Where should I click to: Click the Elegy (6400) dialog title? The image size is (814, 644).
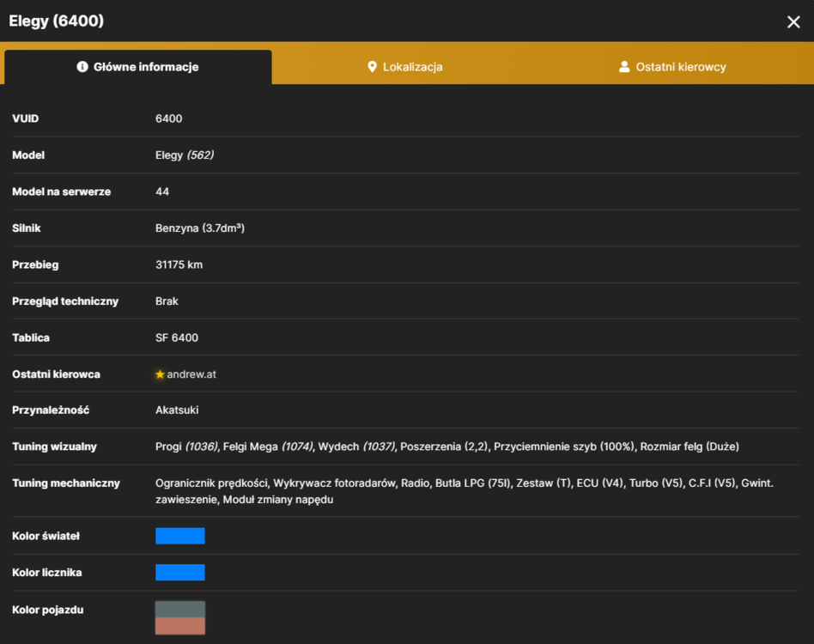[56, 21]
